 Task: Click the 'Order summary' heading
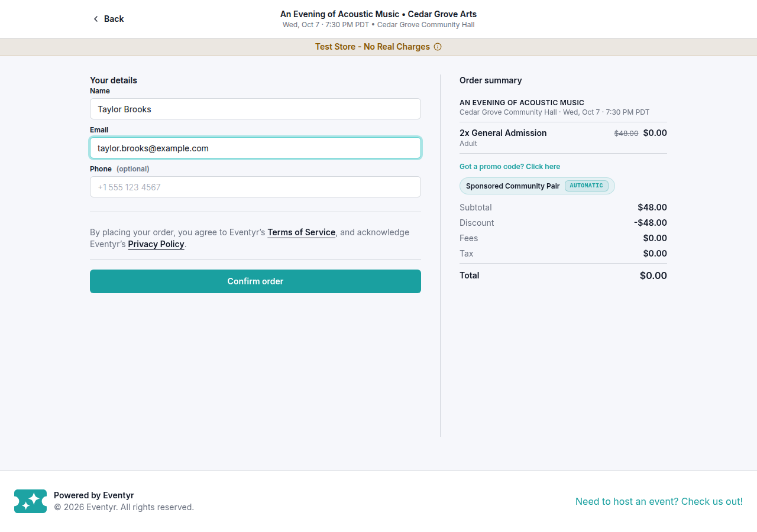coord(491,80)
